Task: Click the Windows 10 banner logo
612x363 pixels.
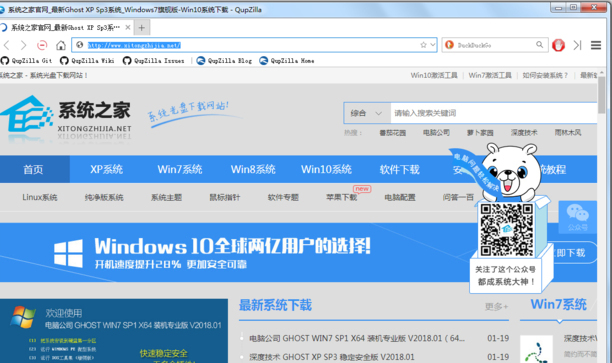Action: pos(68,253)
